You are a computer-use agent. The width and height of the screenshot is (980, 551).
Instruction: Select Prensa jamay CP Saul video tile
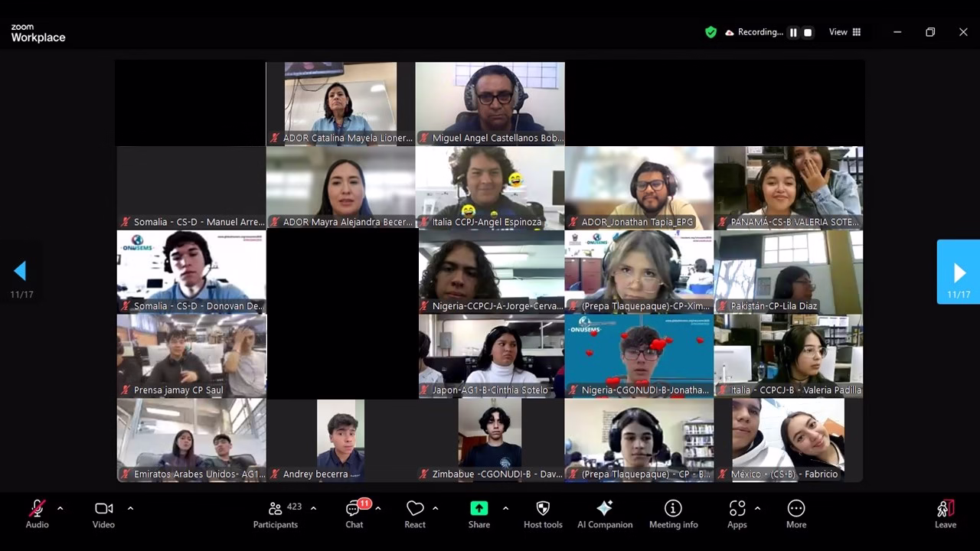[x=191, y=356]
